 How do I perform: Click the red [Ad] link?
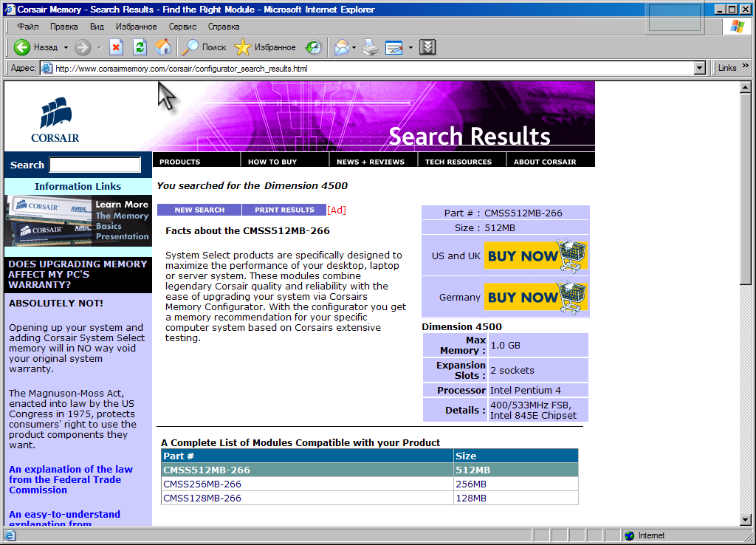(337, 210)
